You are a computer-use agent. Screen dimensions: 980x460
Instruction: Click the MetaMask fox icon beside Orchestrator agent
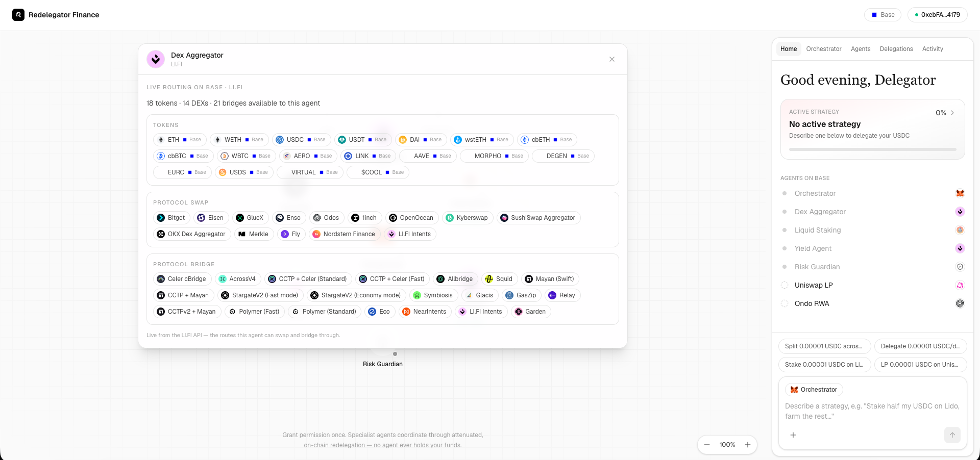coord(960,193)
